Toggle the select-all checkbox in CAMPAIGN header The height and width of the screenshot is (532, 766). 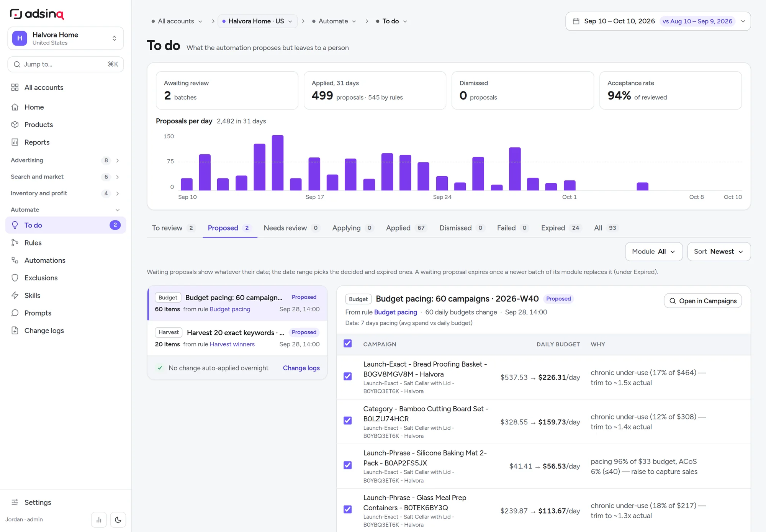click(x=348, y=344)
